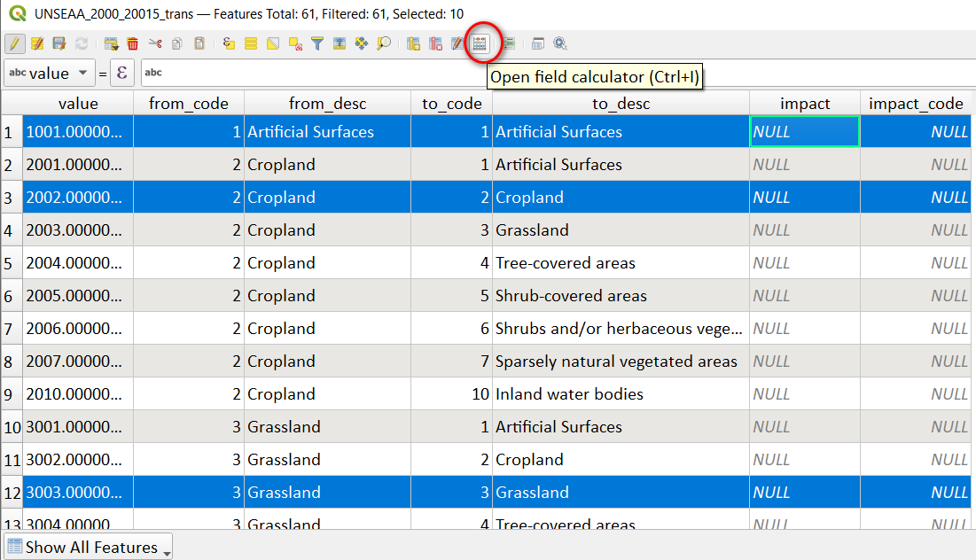Open the Show All Features filter menu
The width and height of the screenshot is (976, 560).
coord(88,547)
